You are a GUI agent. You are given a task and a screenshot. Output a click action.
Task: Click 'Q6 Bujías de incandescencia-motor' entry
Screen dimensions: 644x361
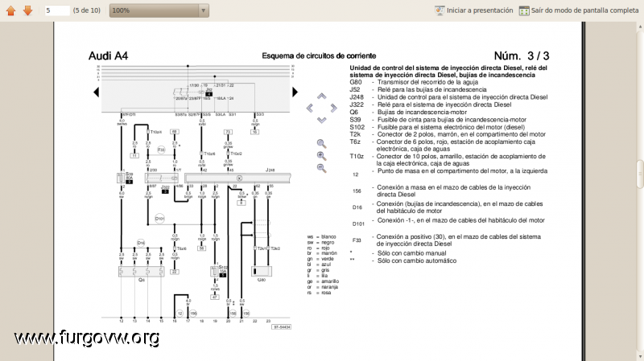tap(408, 112)
